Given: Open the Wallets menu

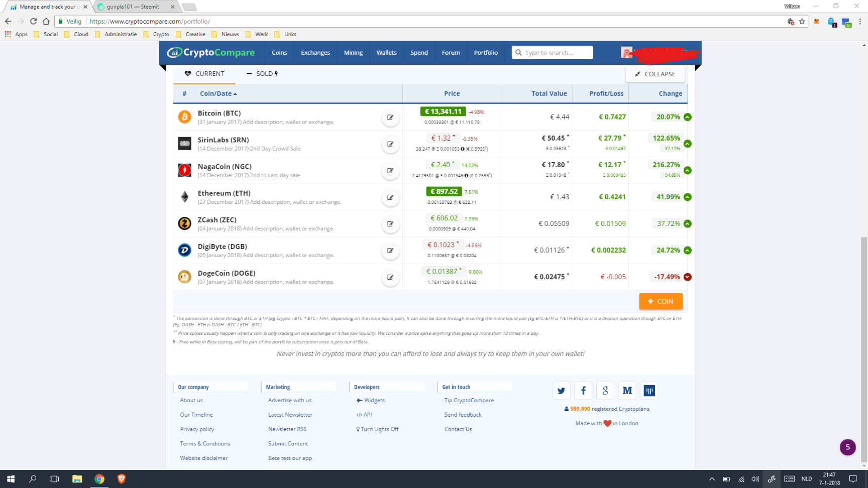Looking at the screenshot, I should 386,52.
